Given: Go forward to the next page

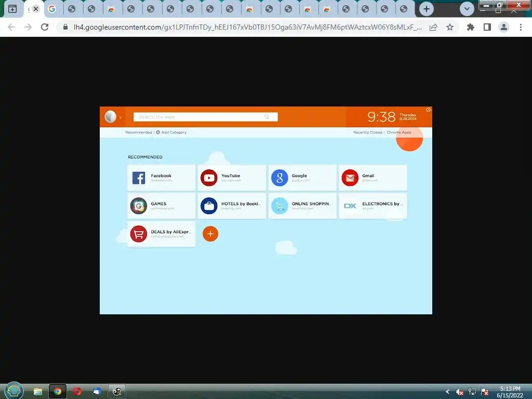Looking at the screenshot, I should [28, 27].
